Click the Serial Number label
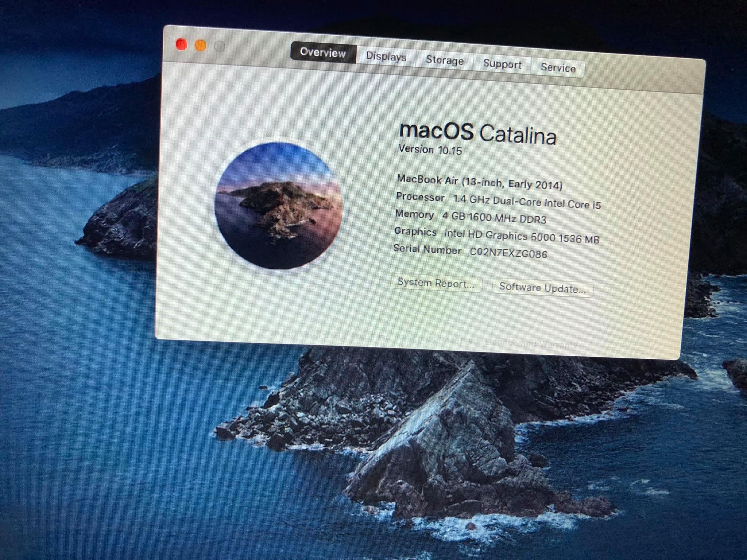This screenshot has height=560, width=747. pos(427,249)
